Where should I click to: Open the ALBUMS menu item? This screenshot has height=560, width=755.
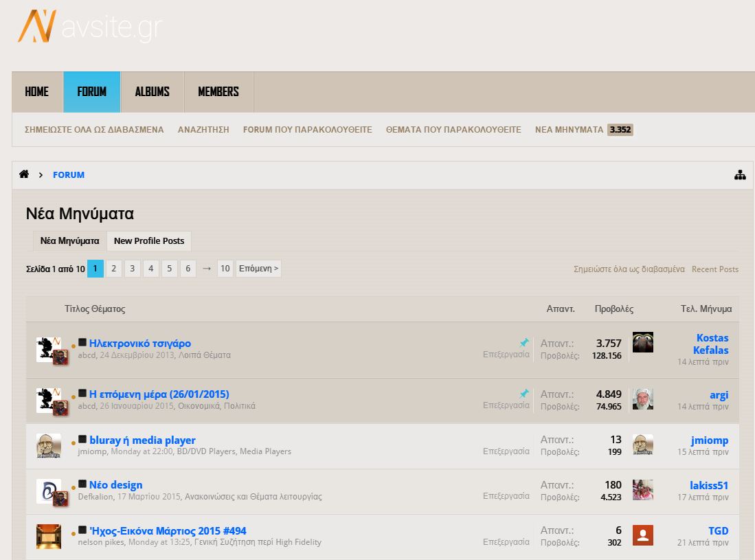pos(152,91)
